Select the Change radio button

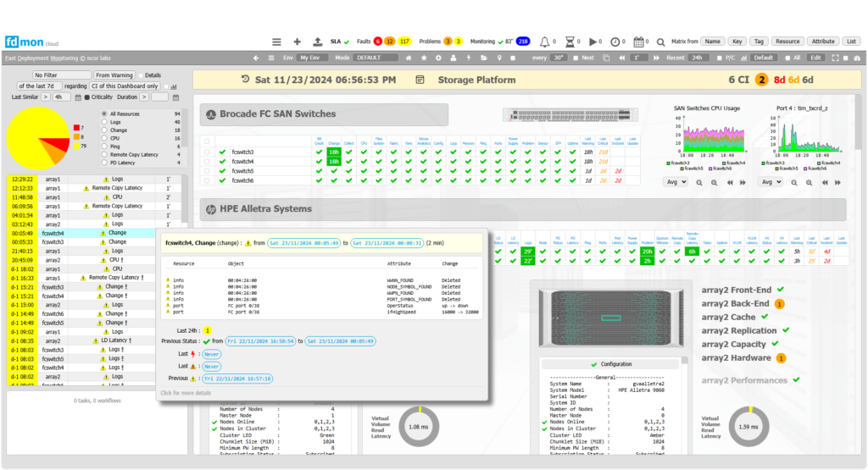click(104, 130)
